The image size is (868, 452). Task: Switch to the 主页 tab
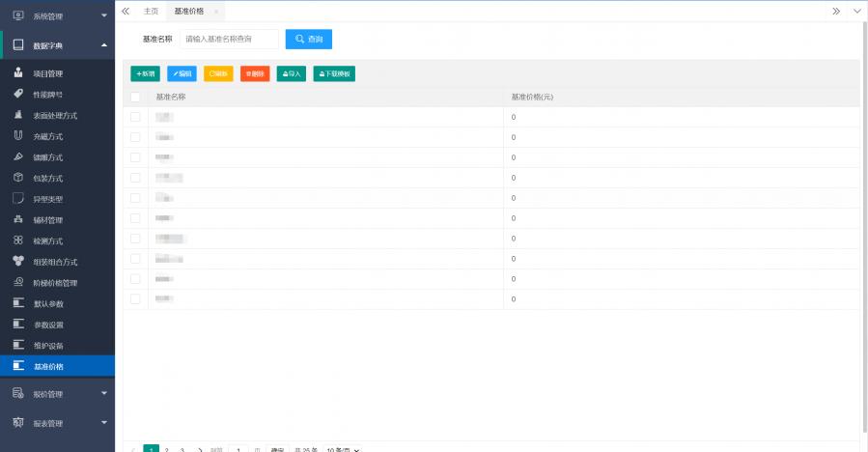tap(151, 11)
